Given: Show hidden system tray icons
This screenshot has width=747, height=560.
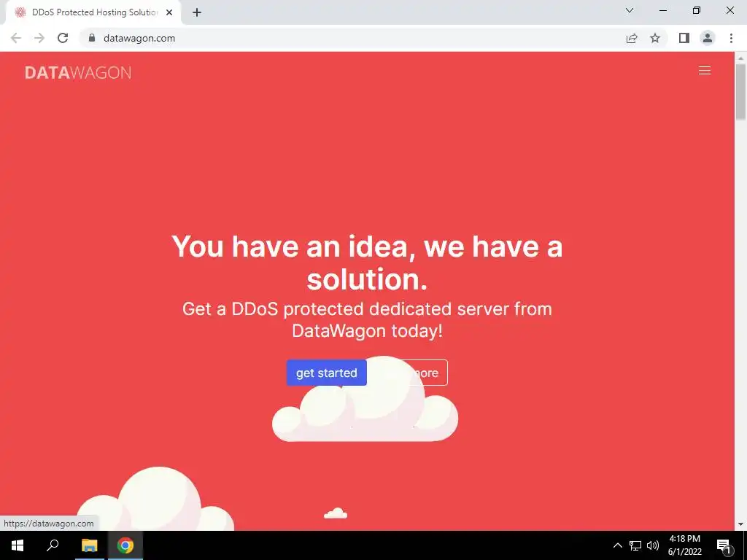Looking at the screenshot, I should point(617,545).
